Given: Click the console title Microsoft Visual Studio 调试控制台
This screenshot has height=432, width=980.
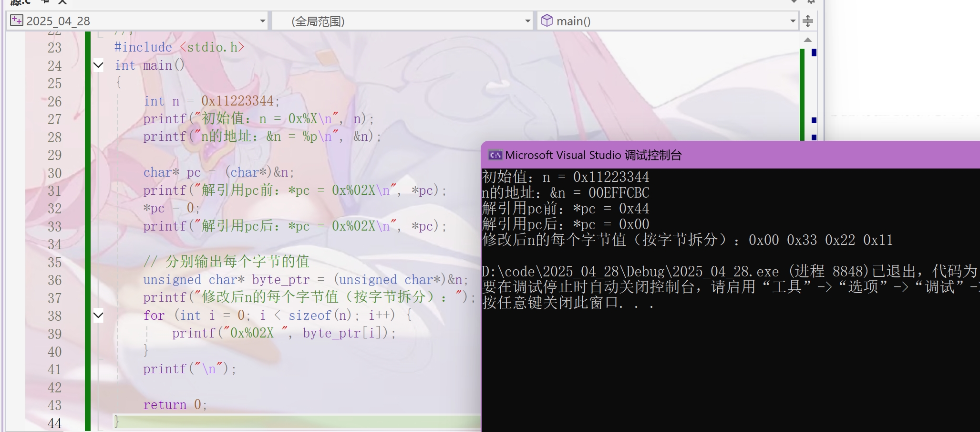Looking at the screenshot, I should [x=593, y=155].
